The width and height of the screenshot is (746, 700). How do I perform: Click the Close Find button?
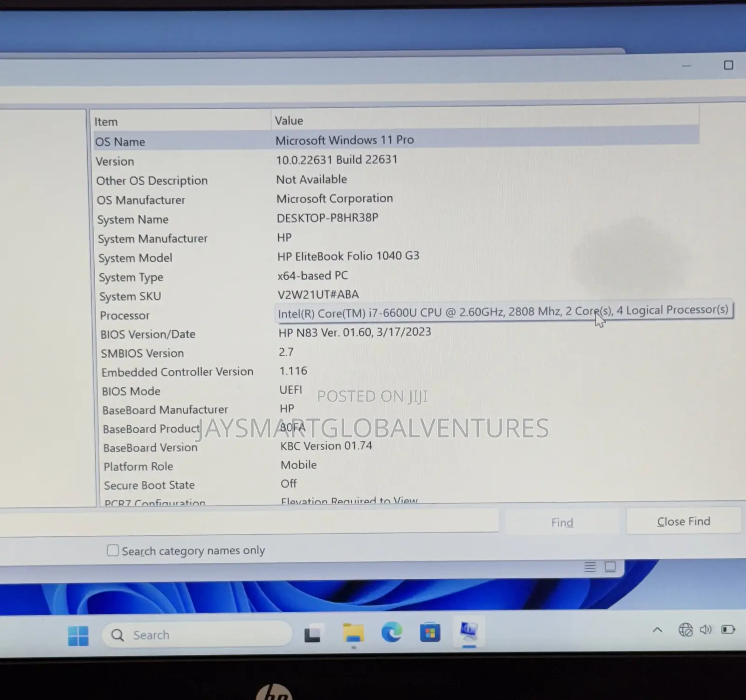[x=684, y=521]
